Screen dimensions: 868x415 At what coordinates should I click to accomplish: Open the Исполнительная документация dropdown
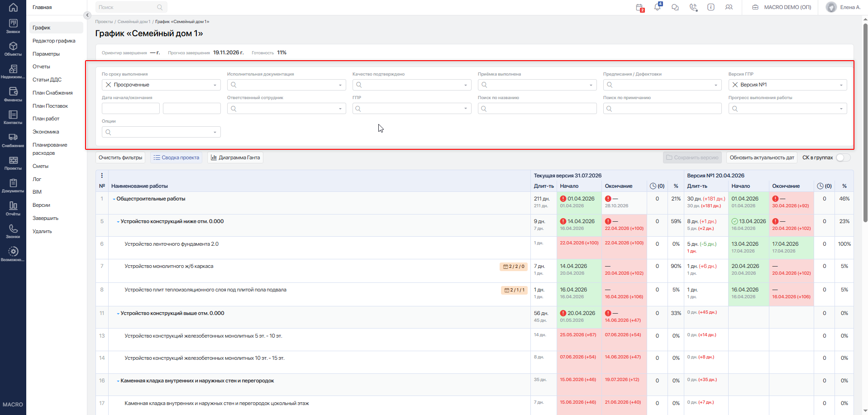pyautogui.click(x=286, y=85)
